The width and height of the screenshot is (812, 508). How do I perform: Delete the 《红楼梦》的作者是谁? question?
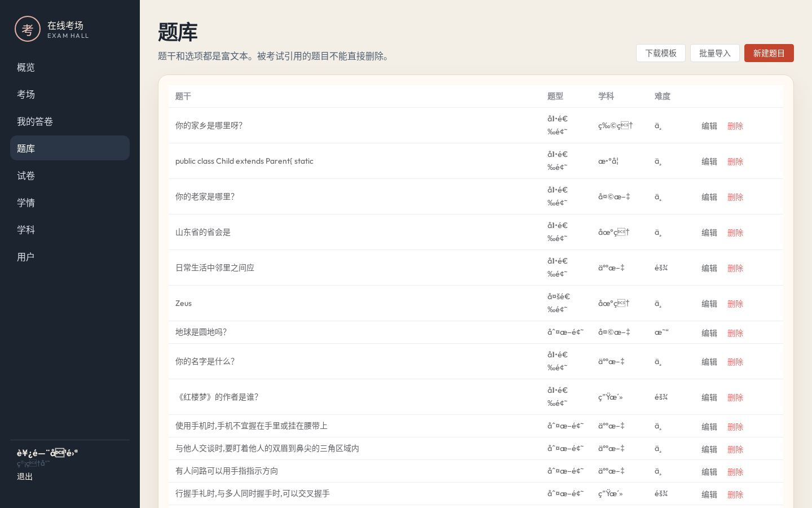pos(735,397)
